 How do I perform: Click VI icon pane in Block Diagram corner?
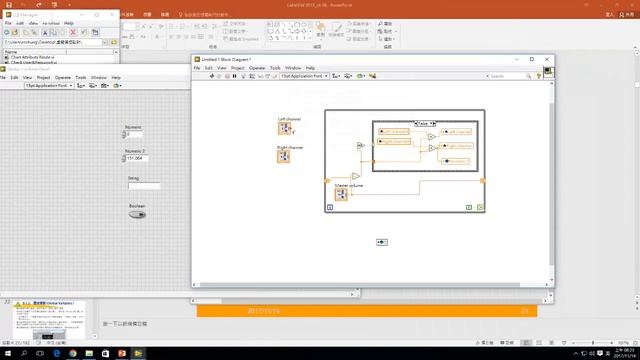coord(548,73)
